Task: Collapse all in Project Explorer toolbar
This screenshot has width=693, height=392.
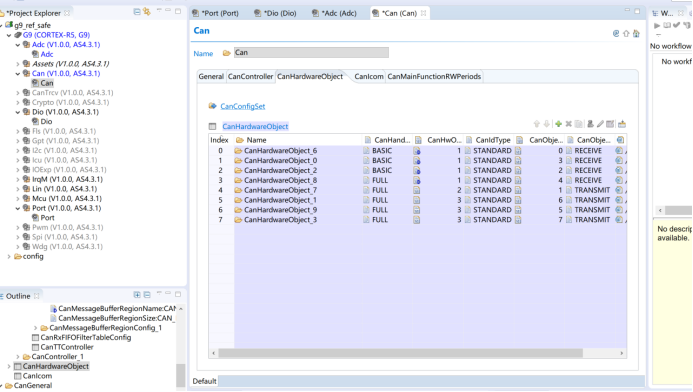Action: pos(137,12)
